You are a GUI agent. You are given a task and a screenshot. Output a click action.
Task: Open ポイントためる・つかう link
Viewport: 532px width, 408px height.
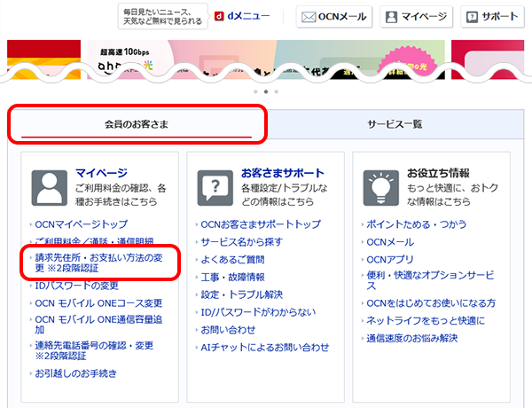click(417, 224)
